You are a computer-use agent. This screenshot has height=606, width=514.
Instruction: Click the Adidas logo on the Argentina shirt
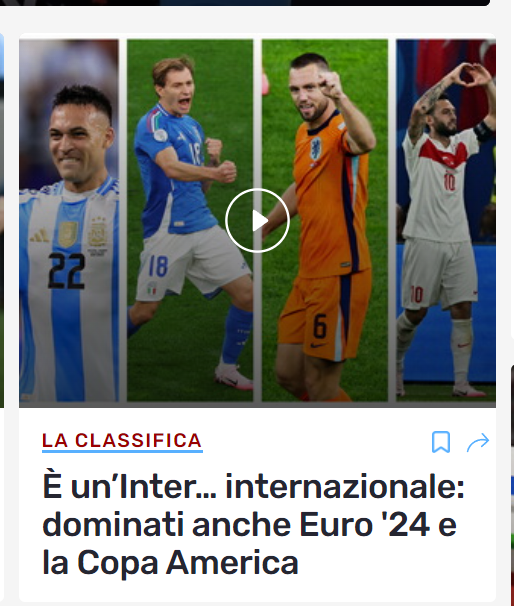coord(40,235)
